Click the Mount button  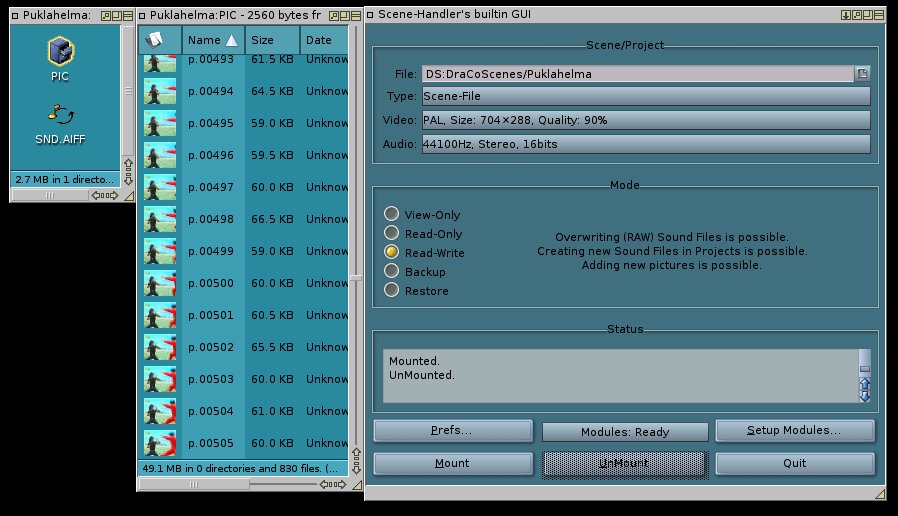pyautogui.click(x=453, y=464)
